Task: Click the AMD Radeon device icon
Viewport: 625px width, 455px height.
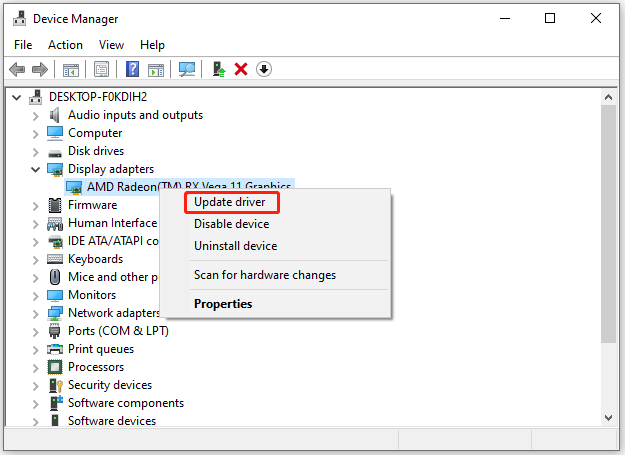Action: pyautogui.click(x=74, y=187)
